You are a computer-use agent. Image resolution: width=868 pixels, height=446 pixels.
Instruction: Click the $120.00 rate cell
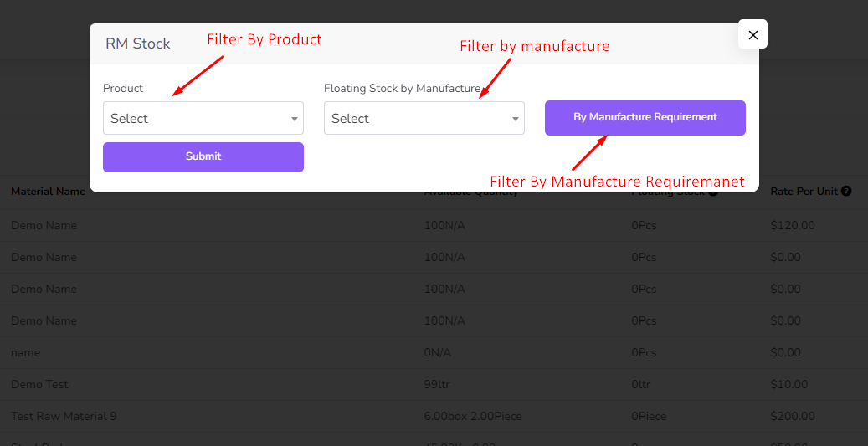point(792,225)
